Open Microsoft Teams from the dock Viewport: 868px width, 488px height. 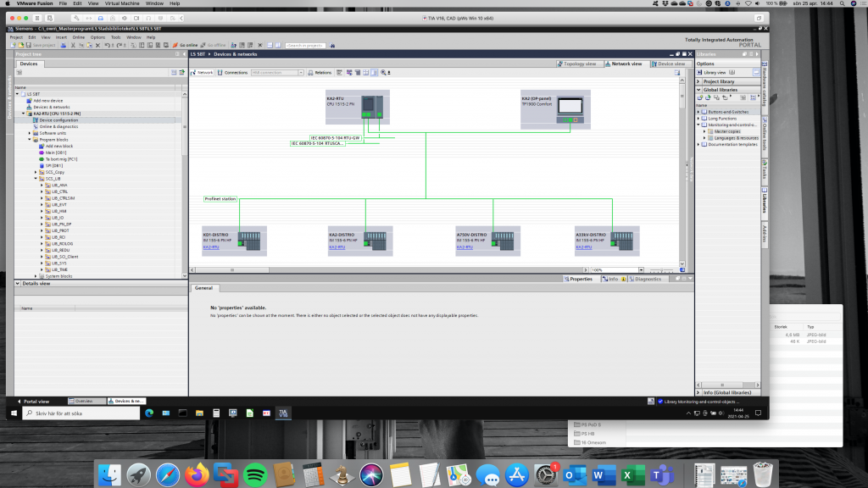coord(662,475)
